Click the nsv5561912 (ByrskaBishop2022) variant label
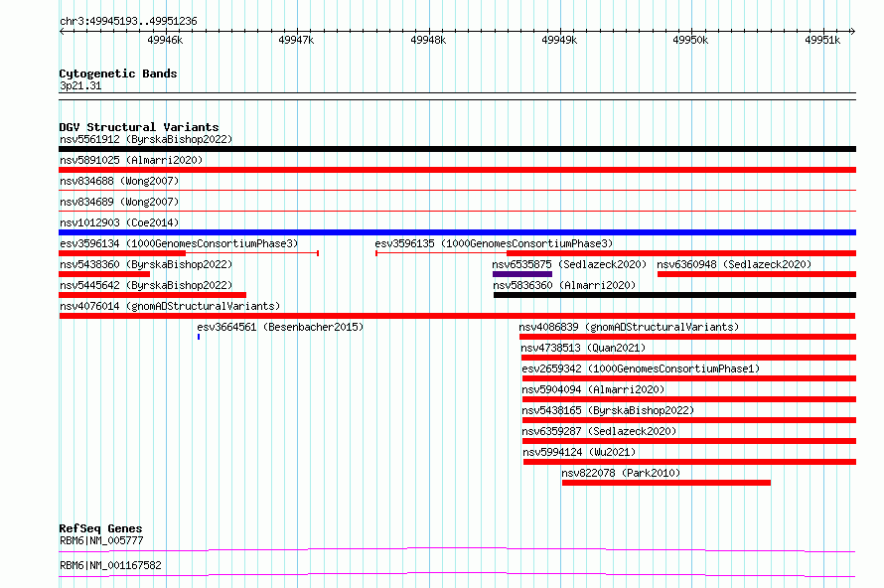 [146, 139]
